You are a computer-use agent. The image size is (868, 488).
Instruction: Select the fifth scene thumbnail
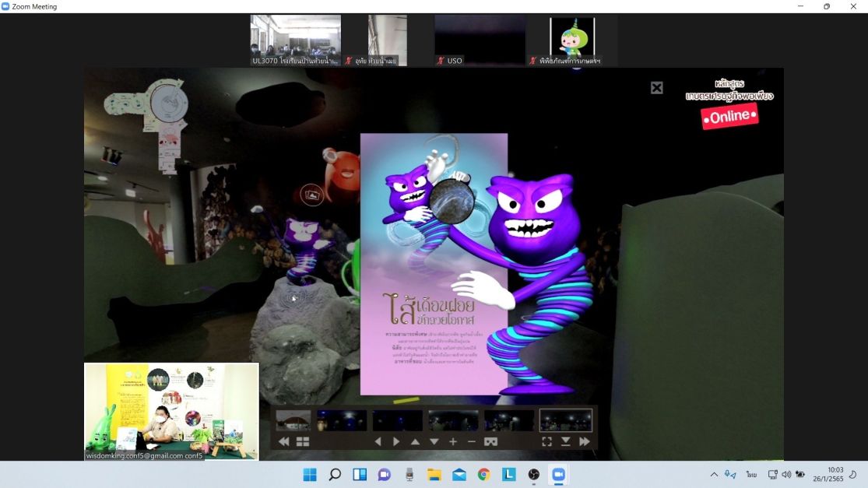509,420
